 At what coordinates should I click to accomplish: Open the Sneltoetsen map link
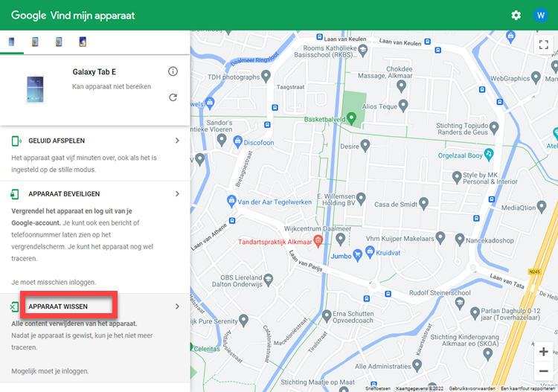click(378, 388)
